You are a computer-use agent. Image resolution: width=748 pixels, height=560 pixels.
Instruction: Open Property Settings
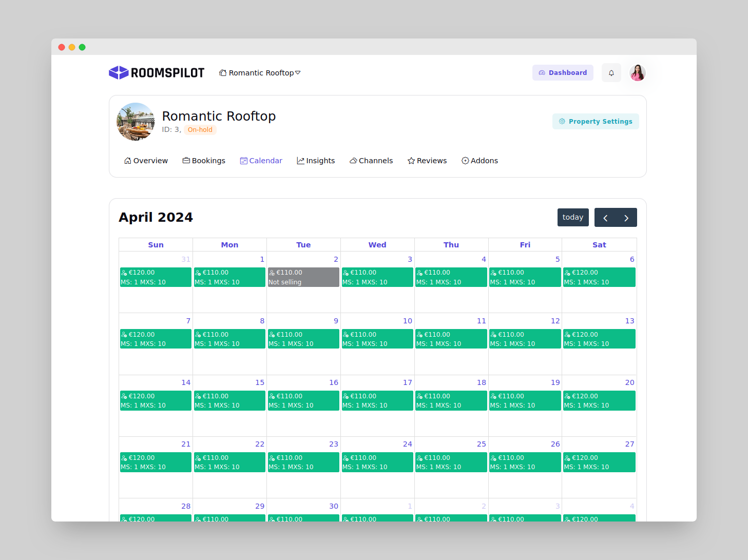point(596,122)
